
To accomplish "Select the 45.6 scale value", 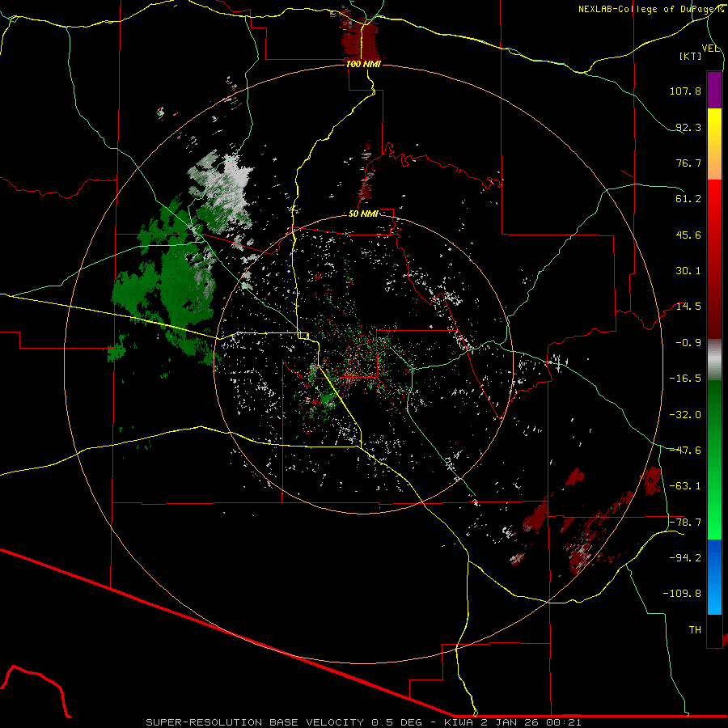I will (688, 235).
